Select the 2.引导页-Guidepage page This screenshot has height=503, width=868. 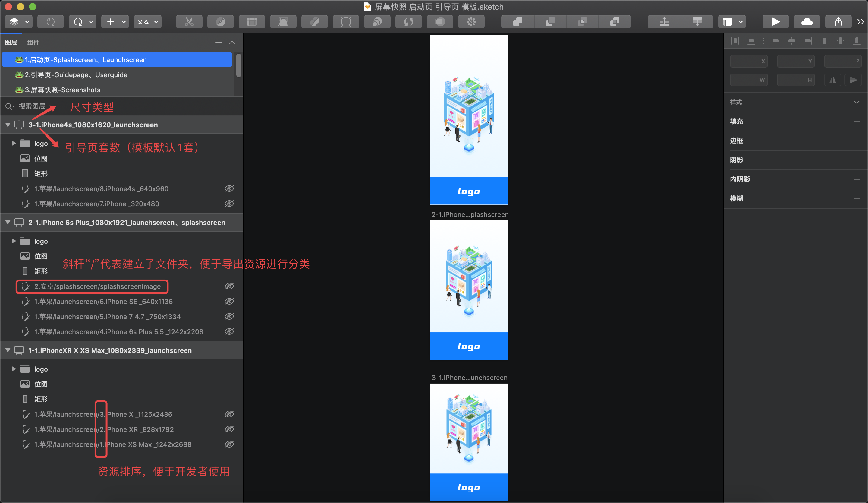click(76, 75)
